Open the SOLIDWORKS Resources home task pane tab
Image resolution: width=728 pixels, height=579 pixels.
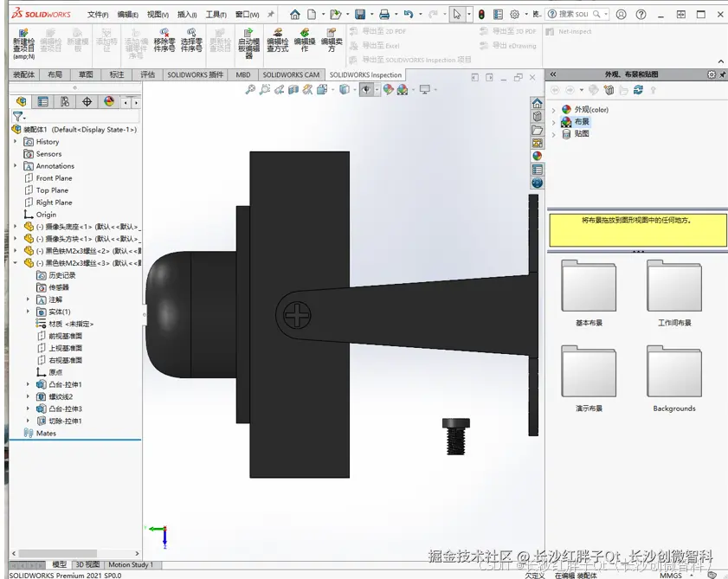pyautogui.click(x=538, y=103)
